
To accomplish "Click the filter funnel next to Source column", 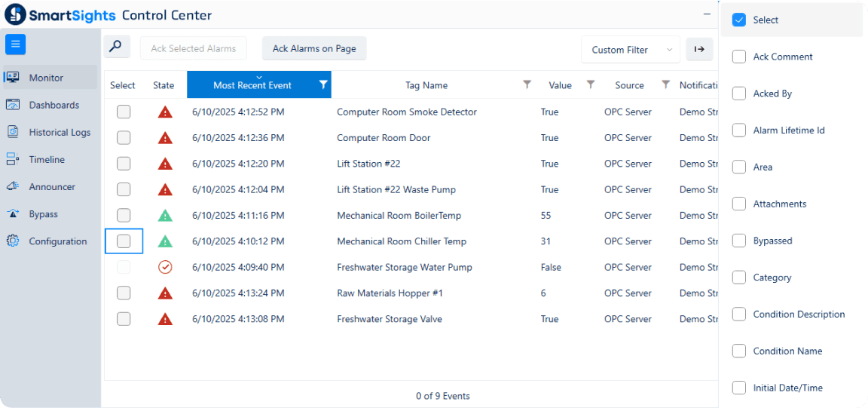I will click(x=665, y=84).
